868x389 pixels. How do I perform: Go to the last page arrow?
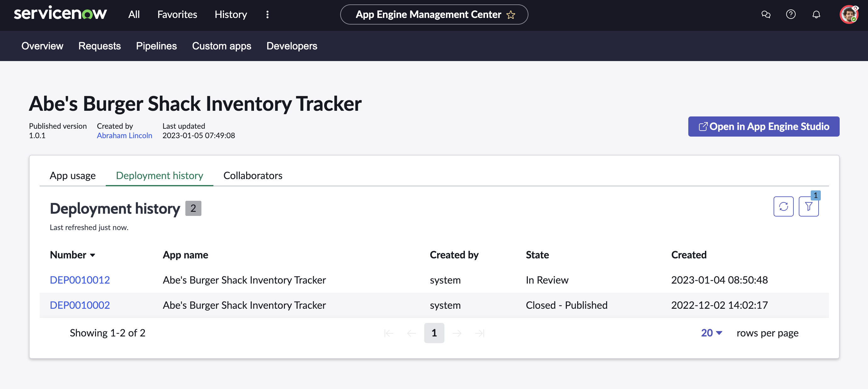(x=480, y=333)
